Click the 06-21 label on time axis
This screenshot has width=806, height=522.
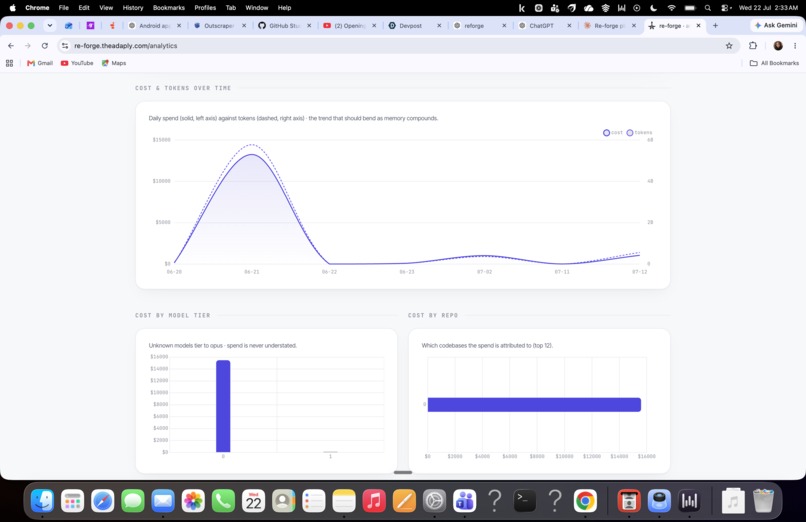pyautogui.click(x=251, y=272)
